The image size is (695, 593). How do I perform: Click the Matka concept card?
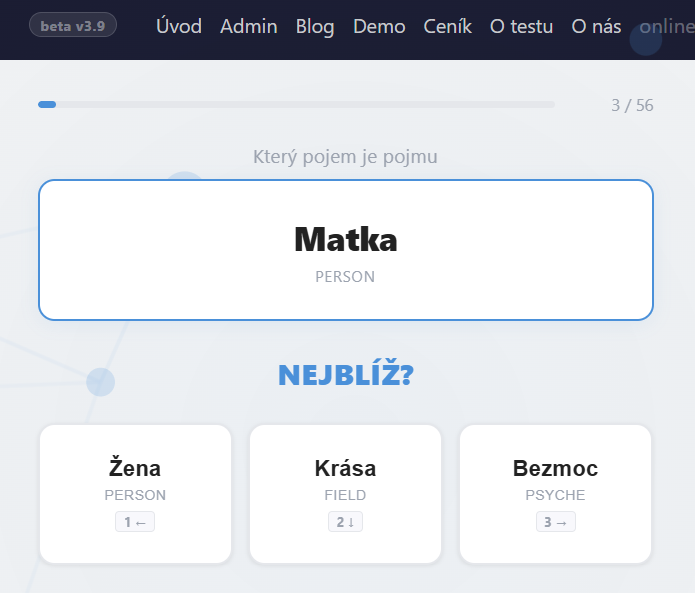pyautogui.click(x=346, y=250)
